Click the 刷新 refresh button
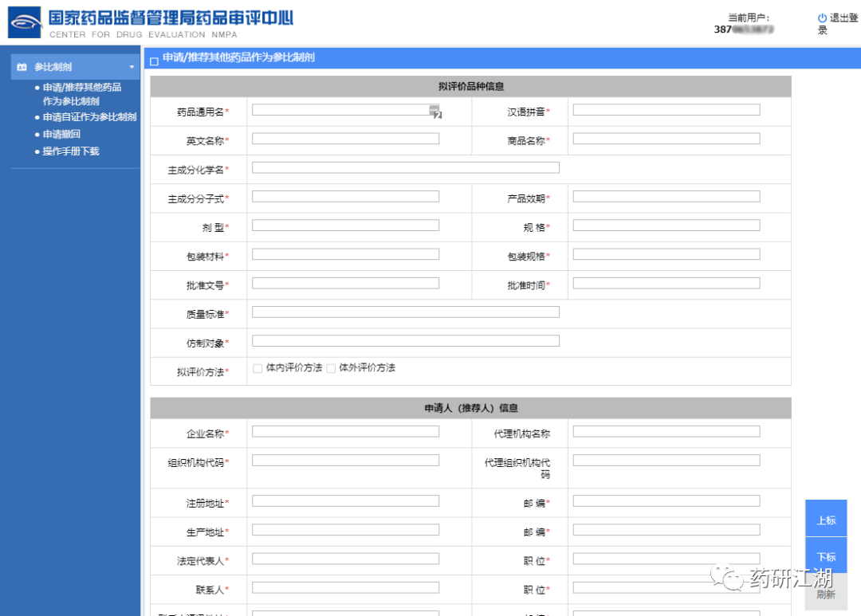The image size is (861, 616). point(826,594)
